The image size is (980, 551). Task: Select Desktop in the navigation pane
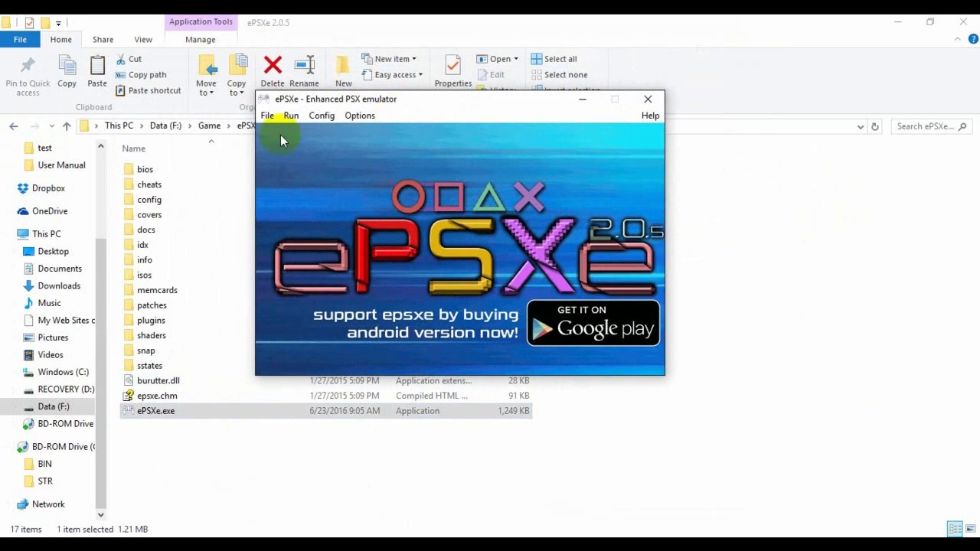pos(53,251)
